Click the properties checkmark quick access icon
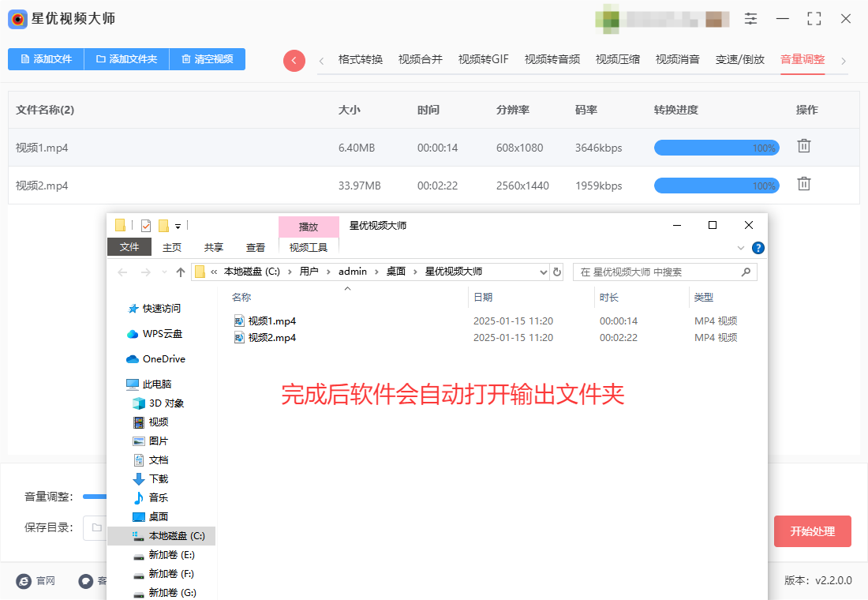This screenshot has height=600, width=868. point(146,226)
